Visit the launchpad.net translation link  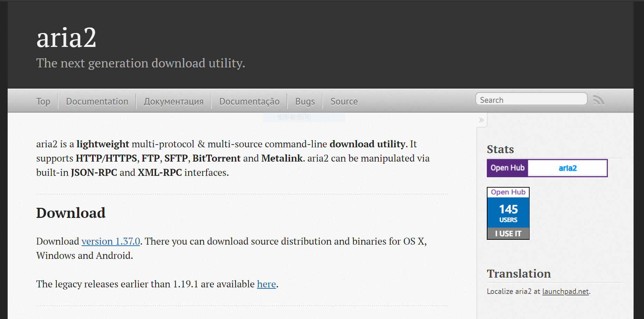click(565, 291)
